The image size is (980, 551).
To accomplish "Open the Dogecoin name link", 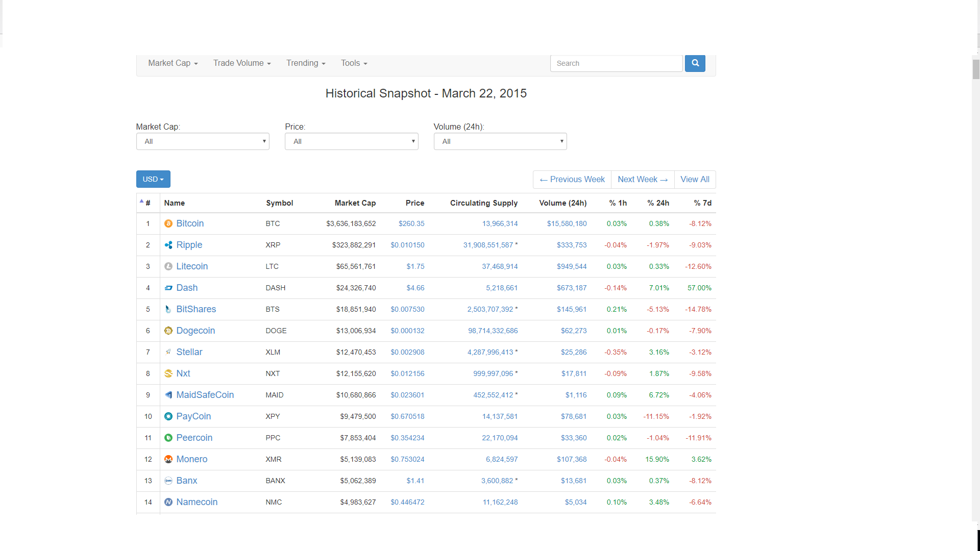I will [195, 331].
